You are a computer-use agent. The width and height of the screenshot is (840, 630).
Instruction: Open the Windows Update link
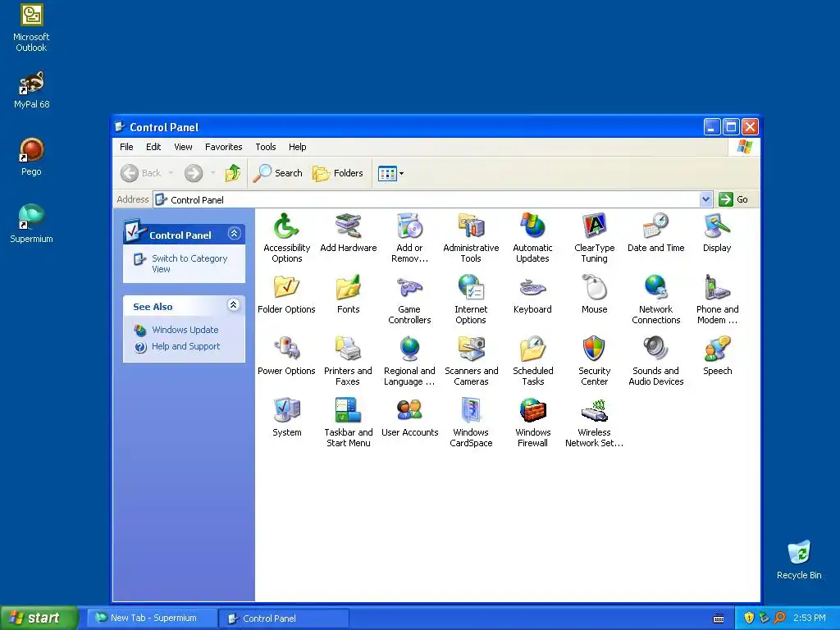tap(185, 330)
